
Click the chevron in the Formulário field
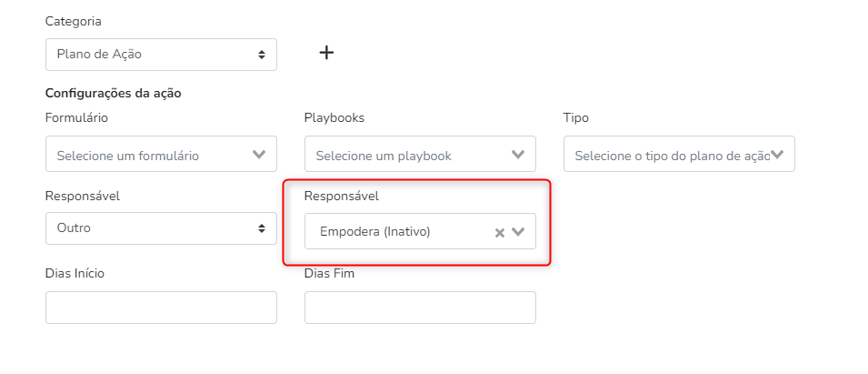[259, 155]
